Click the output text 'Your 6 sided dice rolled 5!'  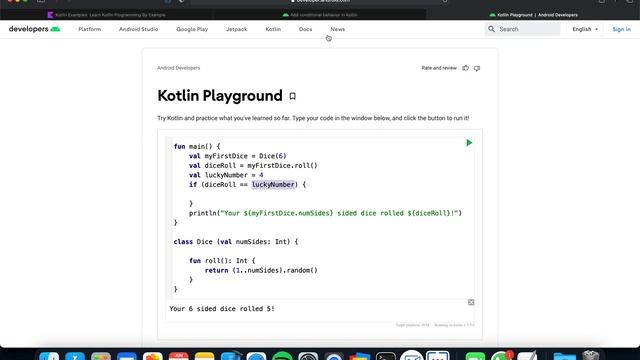point(222,309)
